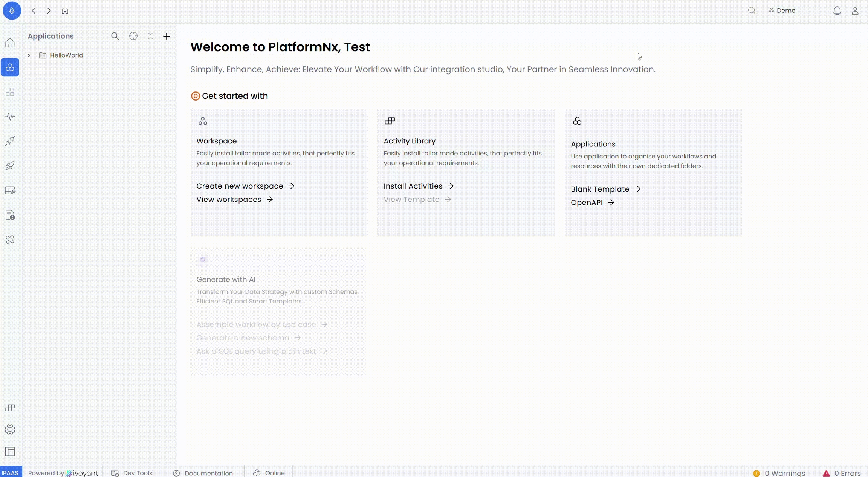Open Dev Tools from the status bar
This screenshot has width=868, height=477.
137,472
